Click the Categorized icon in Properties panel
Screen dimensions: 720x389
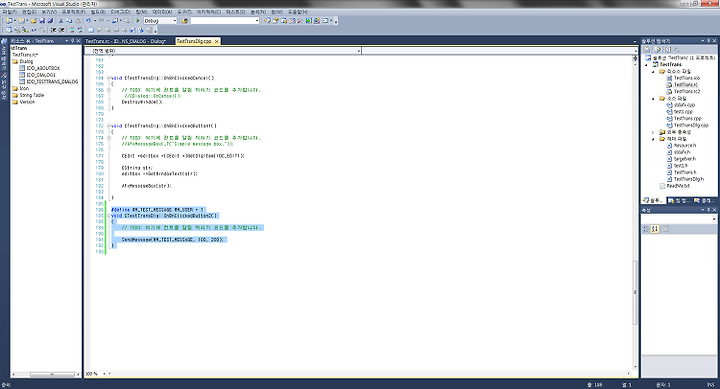646,229
